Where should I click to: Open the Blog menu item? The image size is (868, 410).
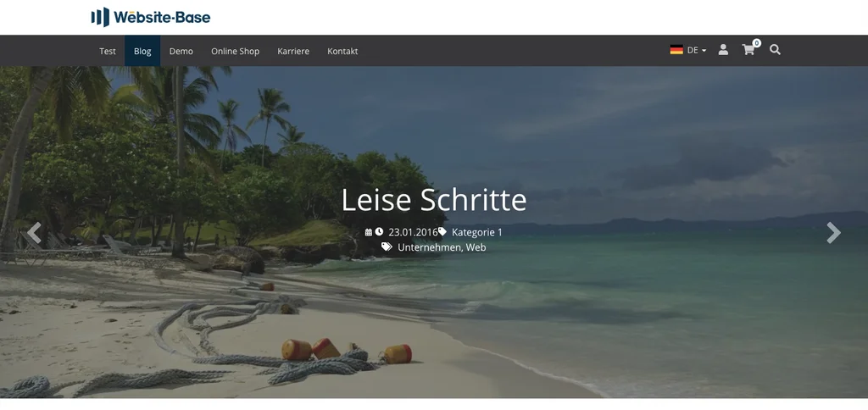click(142, 51)
